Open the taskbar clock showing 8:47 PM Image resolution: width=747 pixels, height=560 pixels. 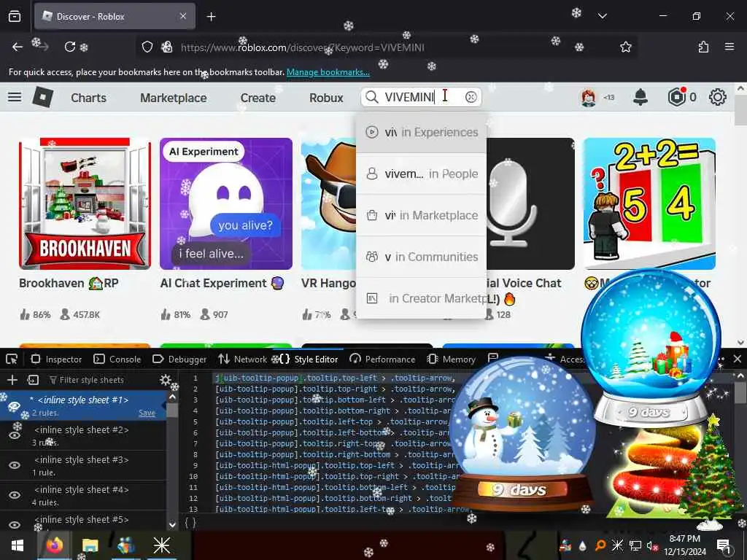pyautogui.click(x=684, y=545)
